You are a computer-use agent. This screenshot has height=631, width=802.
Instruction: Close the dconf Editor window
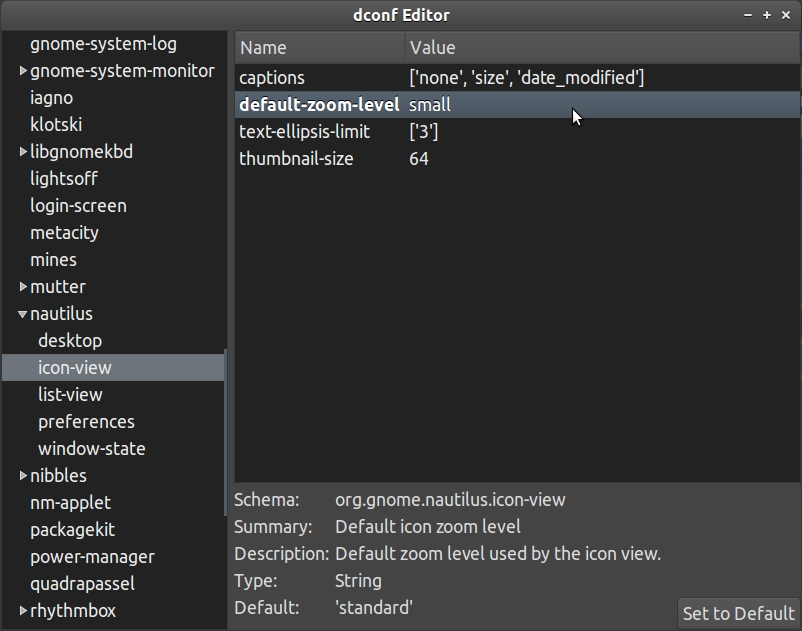point(786,15)
